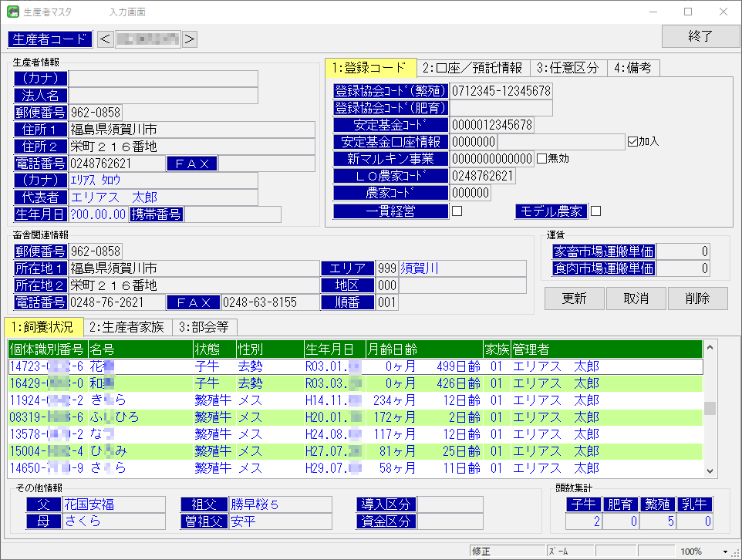Viewport: 742px width, 560px height.
Task: Select the row with 172ヶ月
Action: pyautogui.click(x=356, y=417)
